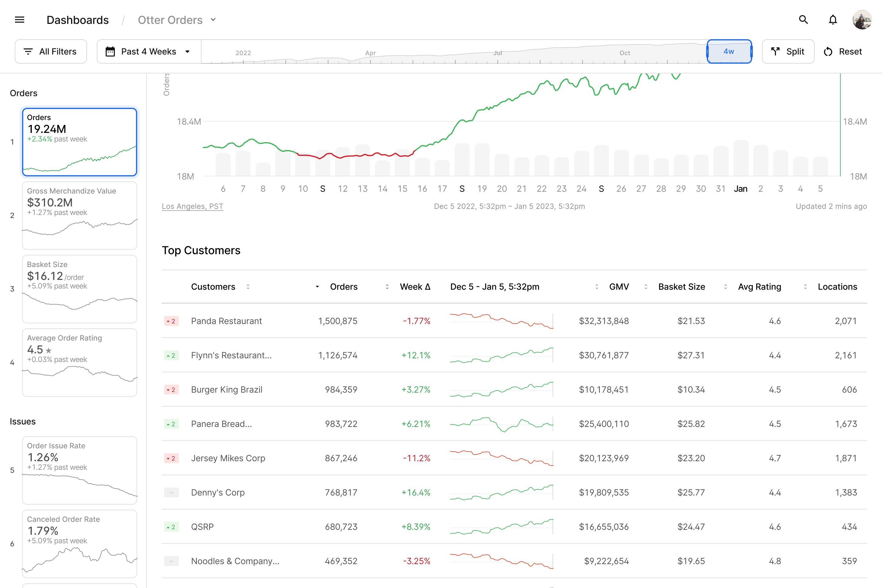The height and width of the screenshot is (588, 882).
Task: Select the Gross Merchandize Value metric card
Action: click(80, 216)
